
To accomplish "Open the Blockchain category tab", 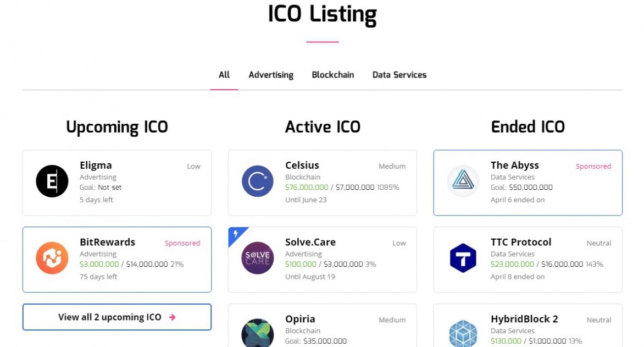I will [x=333, y=75].
